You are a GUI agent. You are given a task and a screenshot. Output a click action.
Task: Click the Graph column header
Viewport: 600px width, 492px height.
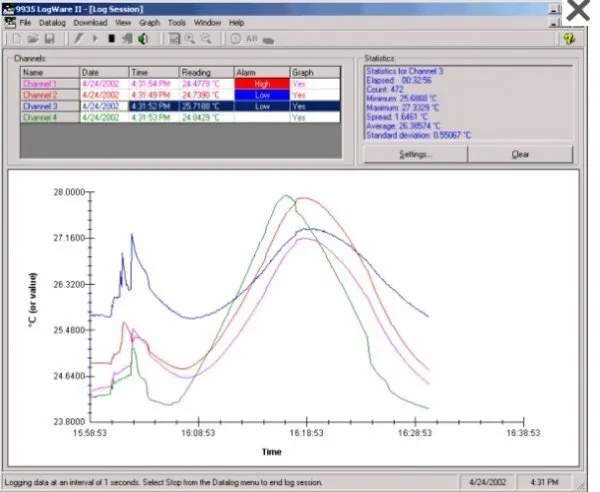(x=315, y=72)
